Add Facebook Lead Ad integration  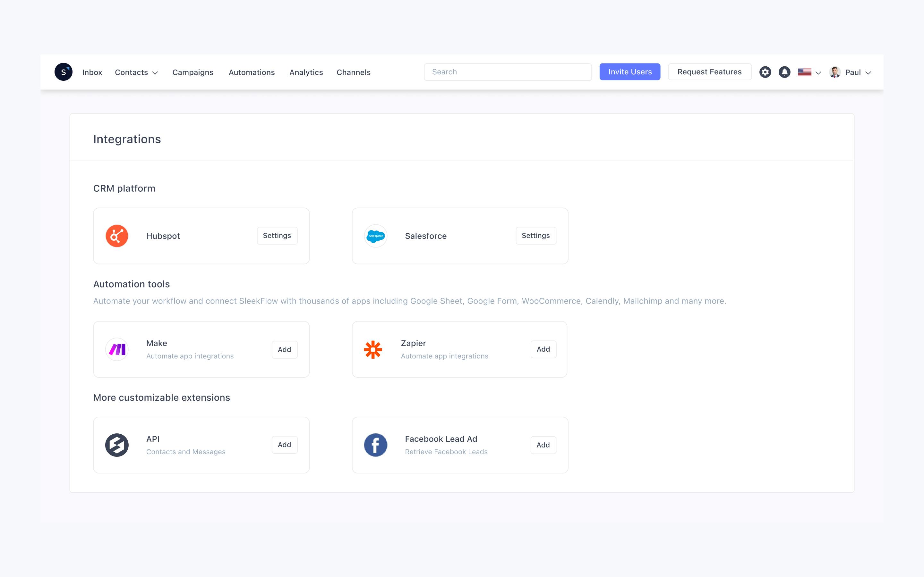[542, 445]
